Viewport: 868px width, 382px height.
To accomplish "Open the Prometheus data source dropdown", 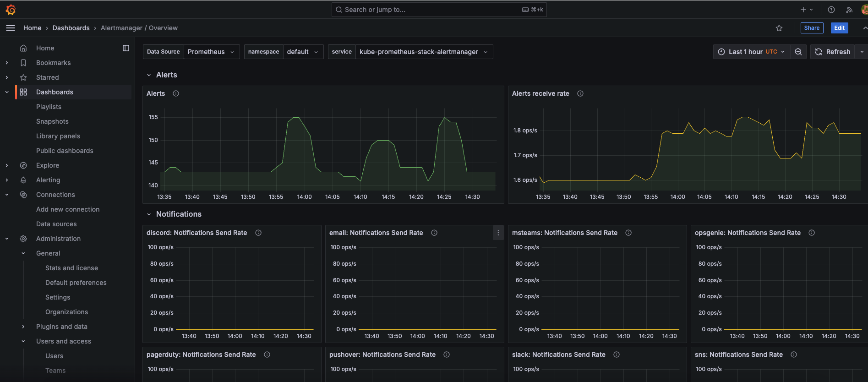I will point(211,52).
